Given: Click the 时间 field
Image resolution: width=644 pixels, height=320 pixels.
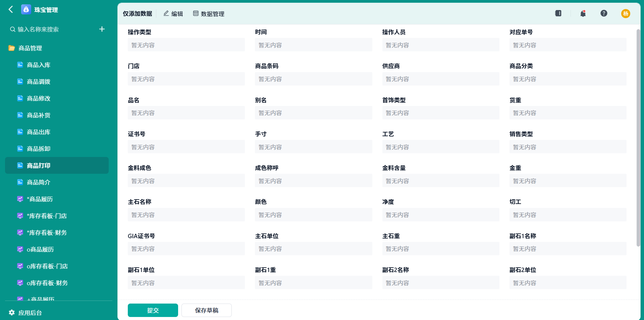Looking at the screenshot, I should 314,45.
